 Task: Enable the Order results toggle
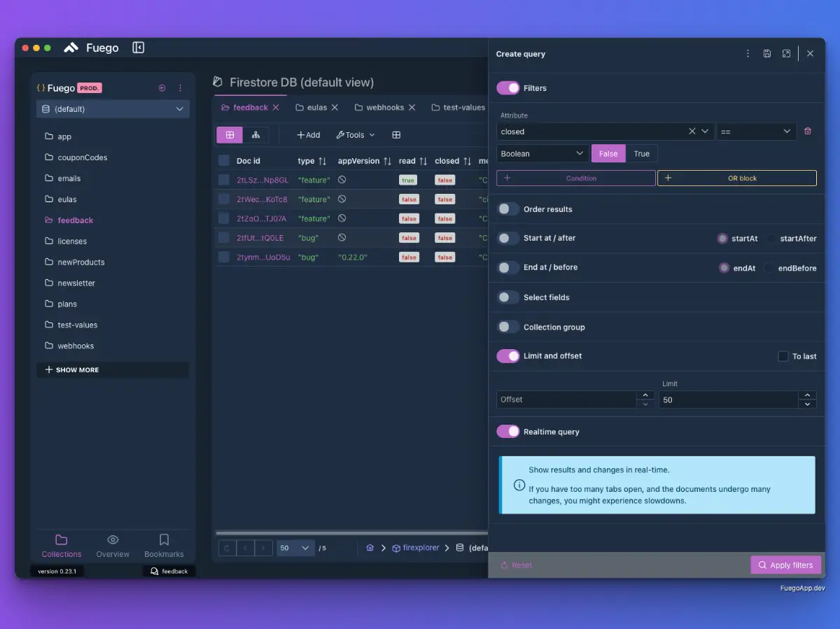[508, 209]
